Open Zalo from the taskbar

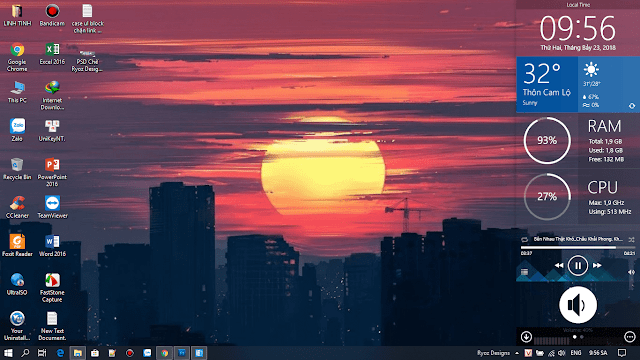coord(147,353)
